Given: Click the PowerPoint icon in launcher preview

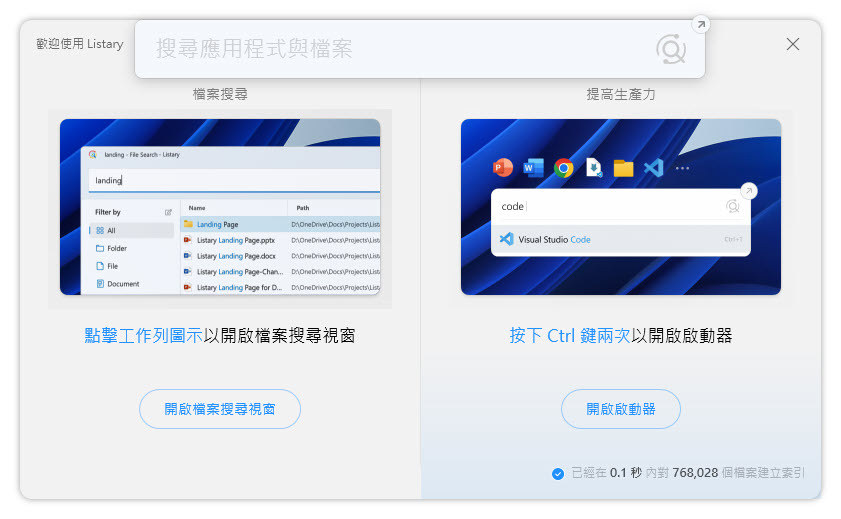Looking at the screenshot, I should tap(503, 168).
